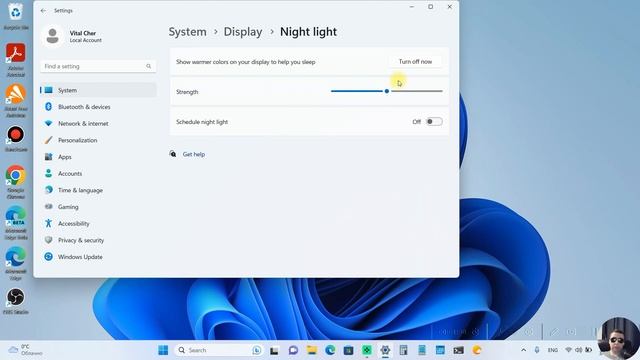The image size is (640, 360).
Task: Open Avast Free Antivirus desktop shortcut
Action: (x=16, y=101)
